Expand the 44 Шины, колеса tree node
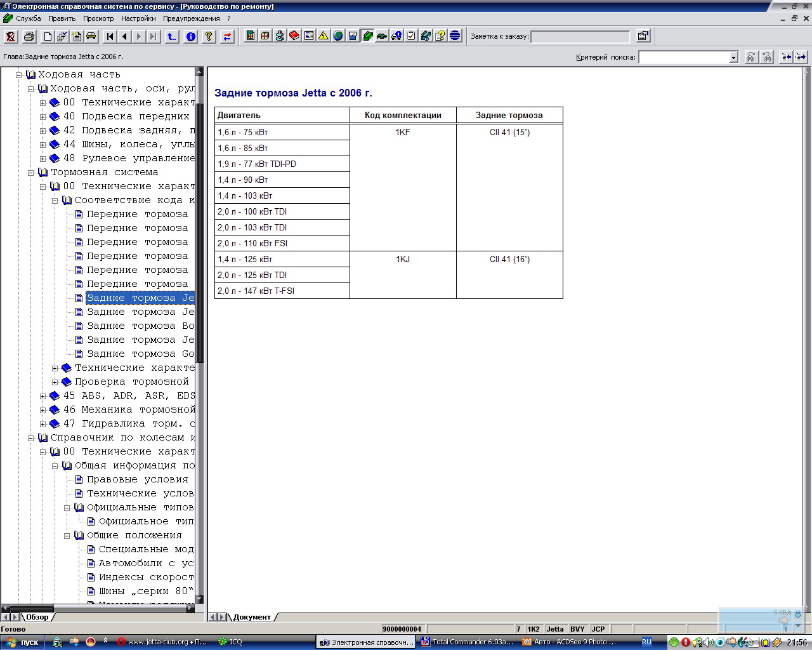812x650 pixels. 43,145
